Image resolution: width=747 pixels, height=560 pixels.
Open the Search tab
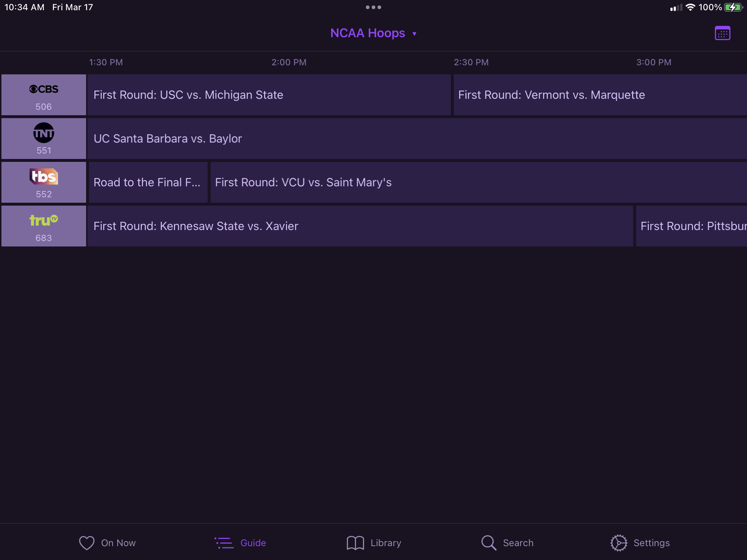click(507, 542)
